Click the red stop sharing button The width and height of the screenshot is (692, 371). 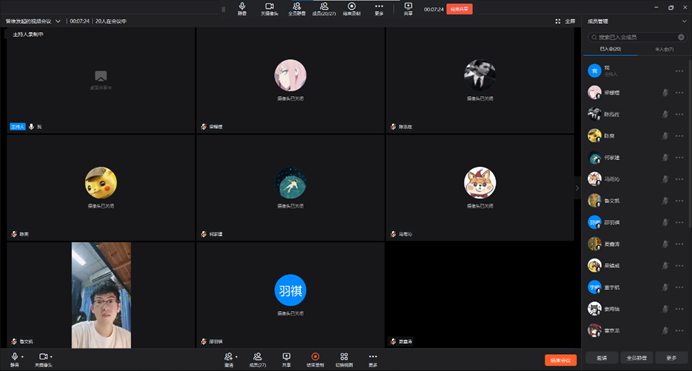[x=459, y=9]
